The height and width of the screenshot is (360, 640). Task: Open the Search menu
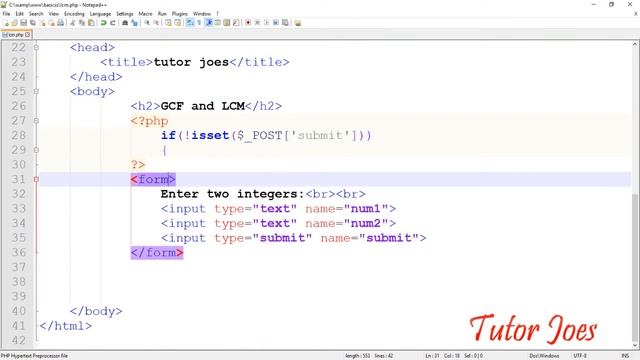tap(36, 13)
